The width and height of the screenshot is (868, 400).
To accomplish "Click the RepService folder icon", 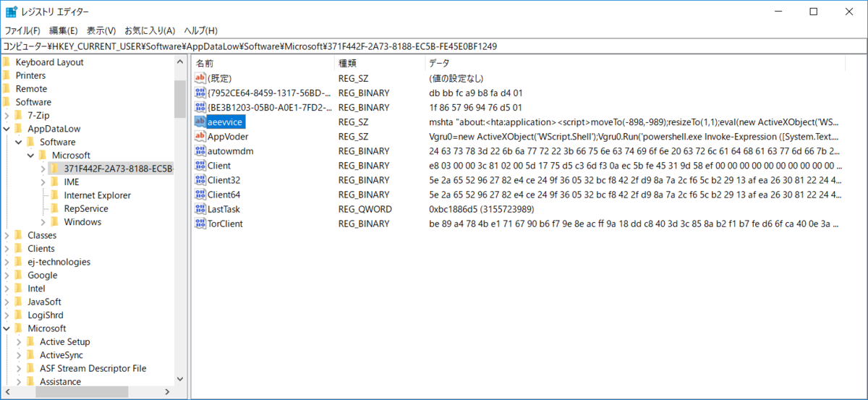I will [55, 208].
